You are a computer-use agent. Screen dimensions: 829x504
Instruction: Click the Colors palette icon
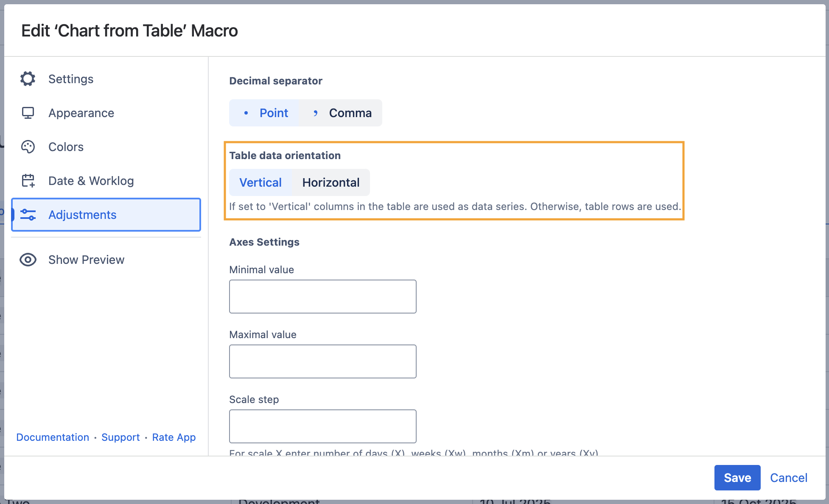(28, 147)
